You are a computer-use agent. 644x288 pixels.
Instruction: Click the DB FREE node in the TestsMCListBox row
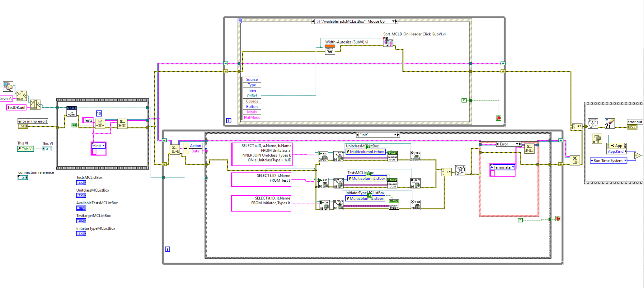pos(415,183)
